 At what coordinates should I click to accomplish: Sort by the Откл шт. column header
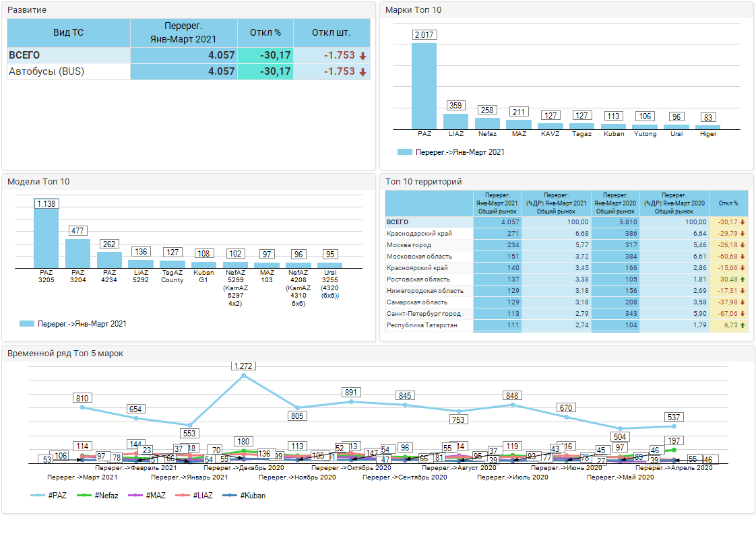coord(332,32)
